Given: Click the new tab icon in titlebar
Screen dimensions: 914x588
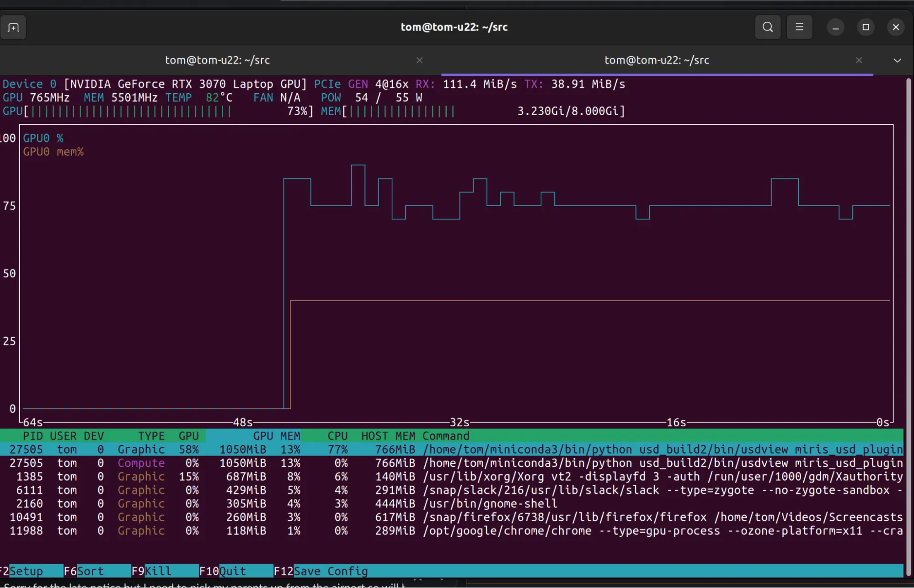Looking at the screenshot, I should [13, 27].
